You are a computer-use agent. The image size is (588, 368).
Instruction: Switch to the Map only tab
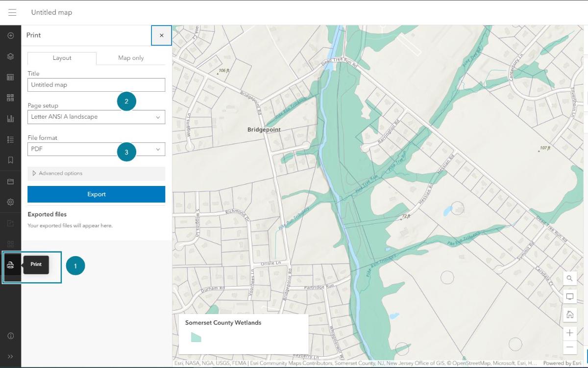coord(130,57)
